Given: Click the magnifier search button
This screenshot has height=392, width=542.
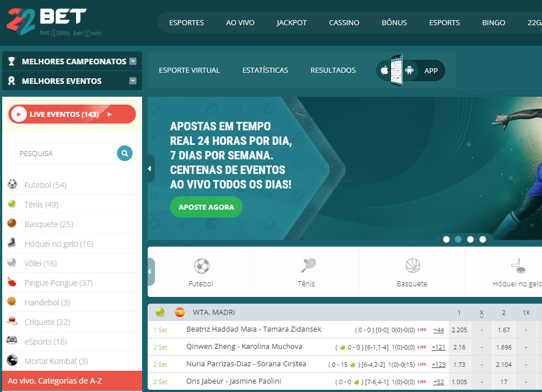Looking at the screenshot, I should tap(125, 153).
